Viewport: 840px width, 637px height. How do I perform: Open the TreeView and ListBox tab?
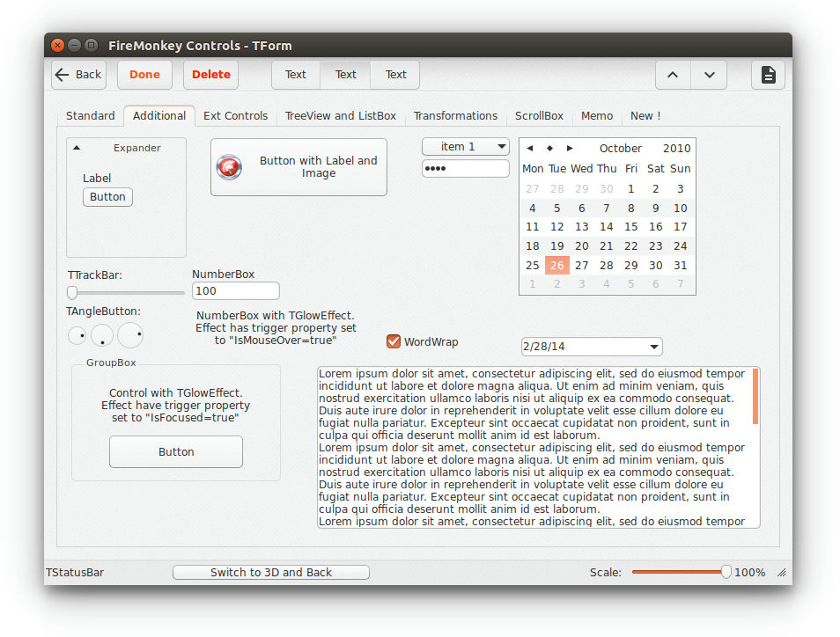click(341, 115)
